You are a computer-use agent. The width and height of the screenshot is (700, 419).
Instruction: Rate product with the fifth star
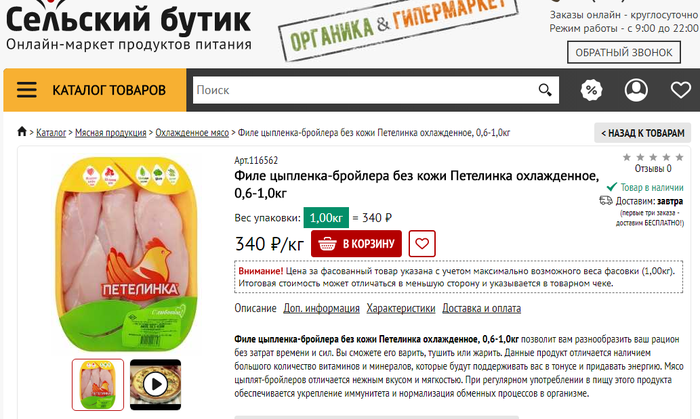click(x=679, y=157)
